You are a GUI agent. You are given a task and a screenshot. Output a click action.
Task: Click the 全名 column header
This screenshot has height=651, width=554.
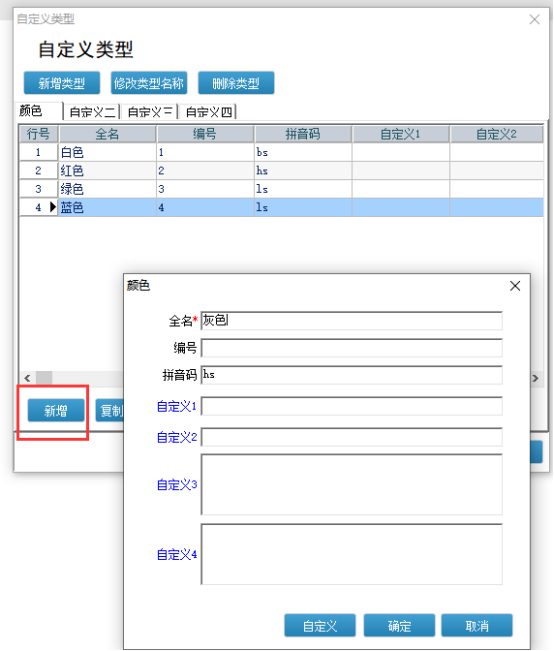107,134
